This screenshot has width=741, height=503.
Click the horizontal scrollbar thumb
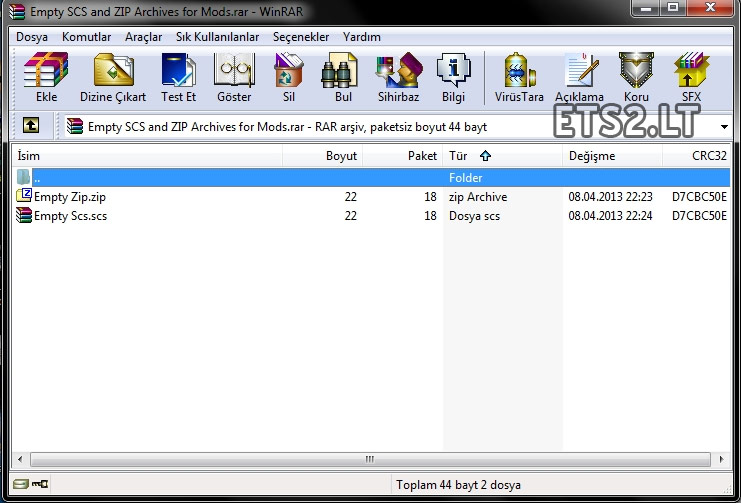370,459
